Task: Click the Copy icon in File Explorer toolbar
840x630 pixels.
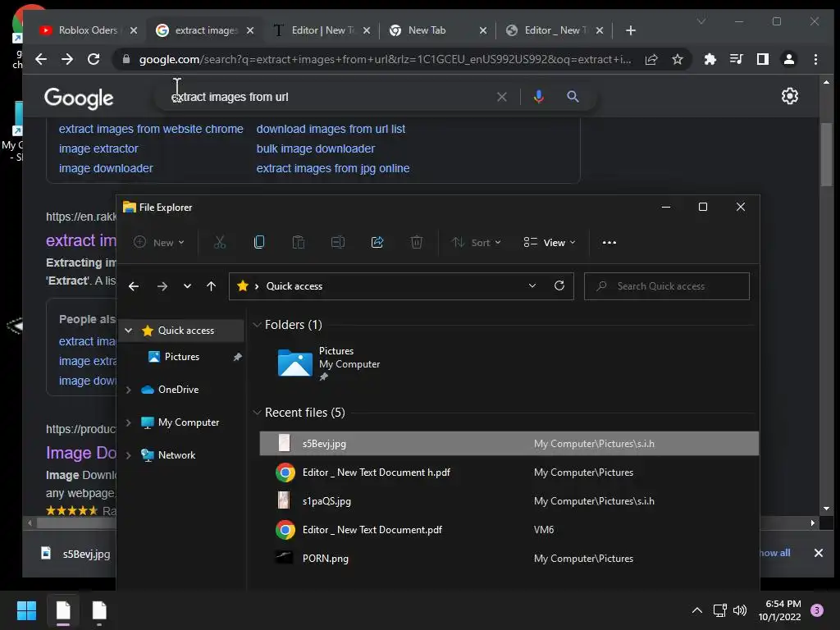Action: (x=259, y=242)
